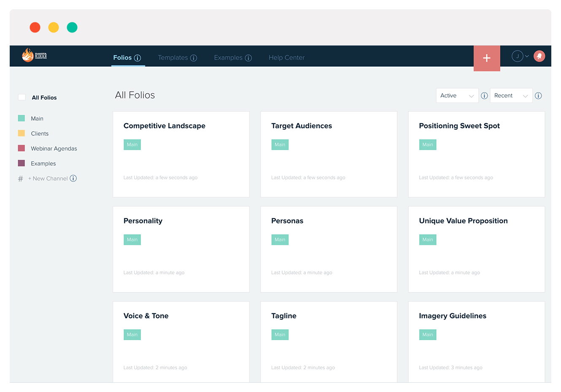Open the Active status filter dropdown
Image resolution: width=561 pixels, height=392 pixels.
(x=457, y=95)
